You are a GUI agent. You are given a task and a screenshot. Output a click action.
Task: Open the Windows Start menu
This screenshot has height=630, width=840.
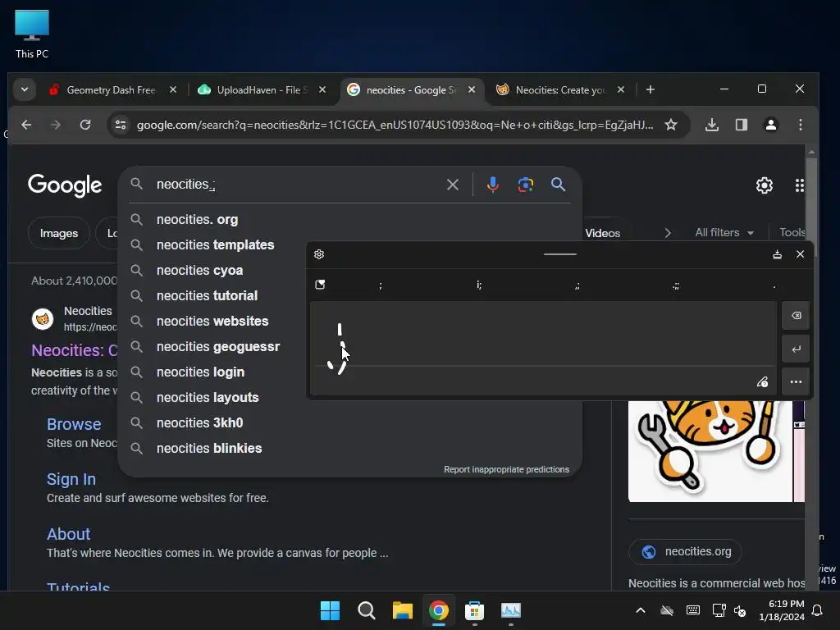coord(330,610)
